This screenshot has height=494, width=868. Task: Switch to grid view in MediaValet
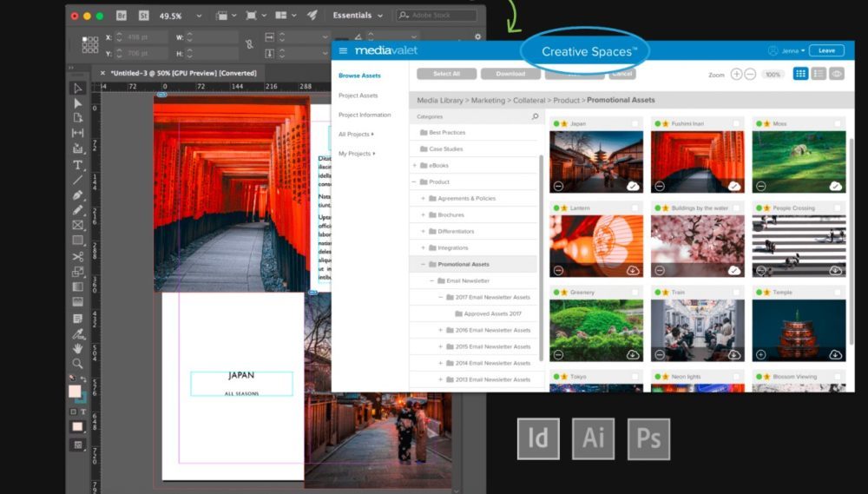[800, 74]
